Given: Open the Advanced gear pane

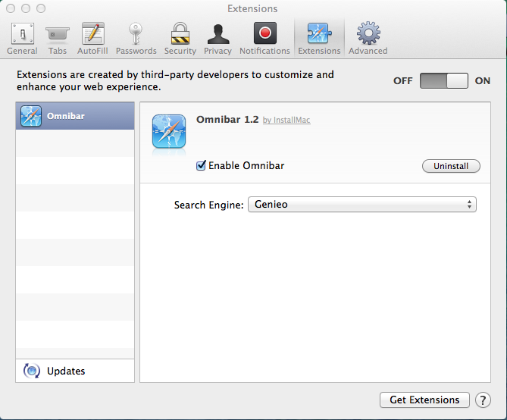Looking at the screenshot, I should click(x=368, y=39).
